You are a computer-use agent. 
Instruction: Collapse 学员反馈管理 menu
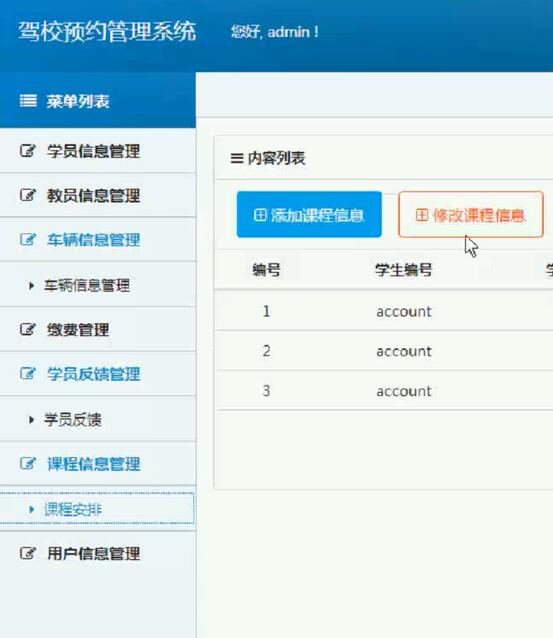point(98,374)
